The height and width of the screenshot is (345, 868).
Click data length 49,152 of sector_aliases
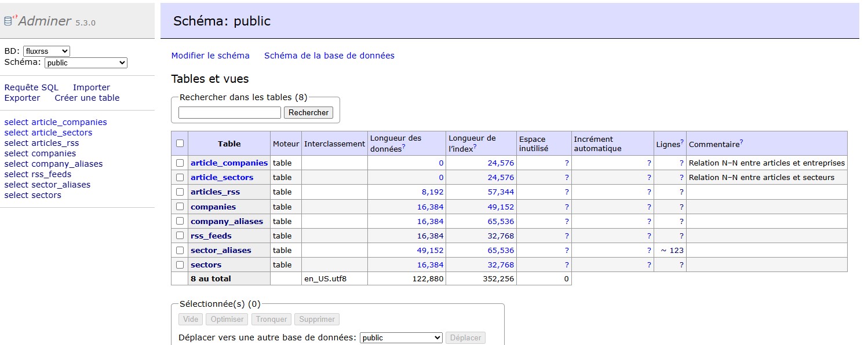pyautogui.click(x=430, y=250)
